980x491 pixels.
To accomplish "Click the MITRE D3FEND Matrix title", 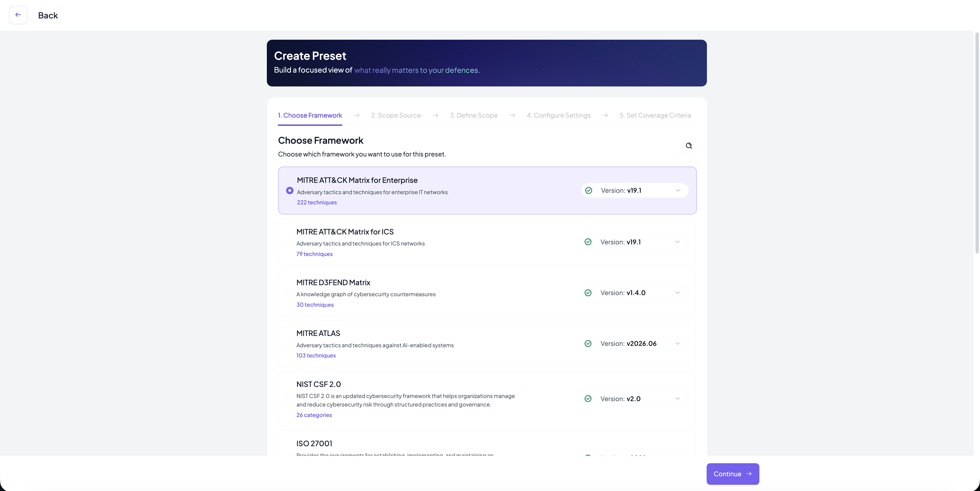I will 333,283.
